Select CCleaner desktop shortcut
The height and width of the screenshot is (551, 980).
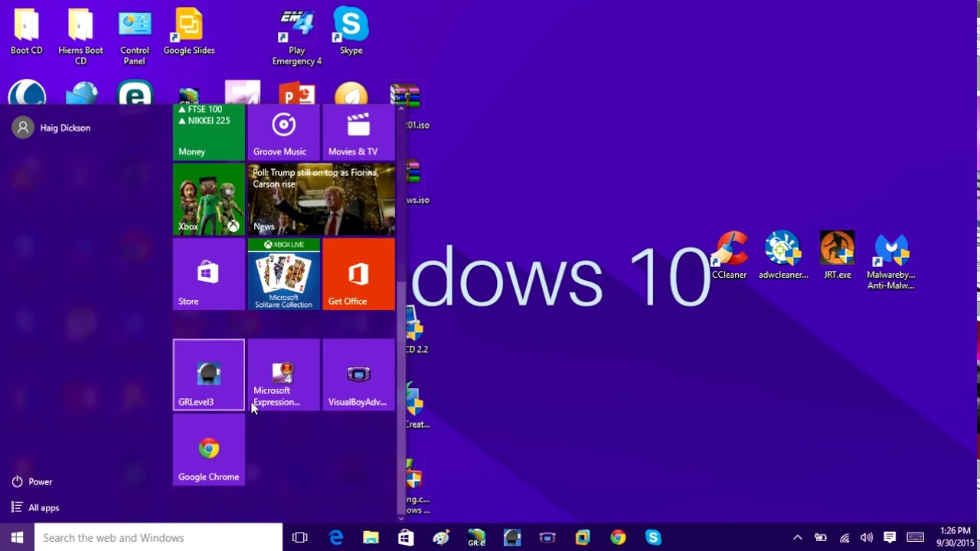730,256
